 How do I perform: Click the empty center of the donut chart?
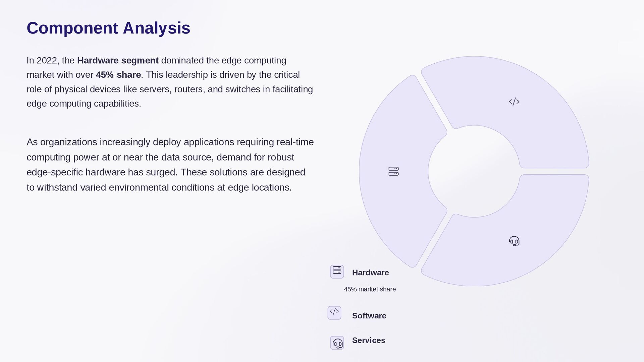(x=474, y=171)
